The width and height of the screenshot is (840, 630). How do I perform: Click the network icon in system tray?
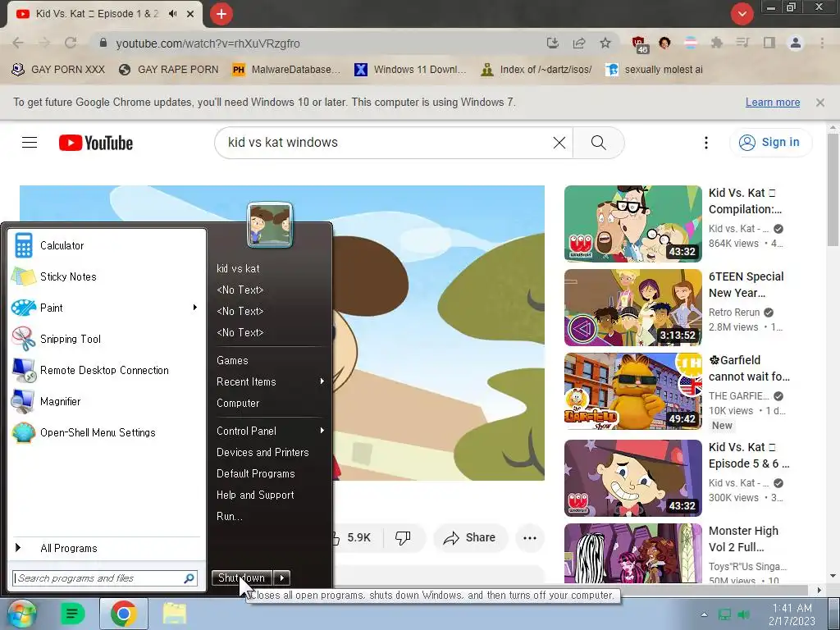click(x=724, y=614)
